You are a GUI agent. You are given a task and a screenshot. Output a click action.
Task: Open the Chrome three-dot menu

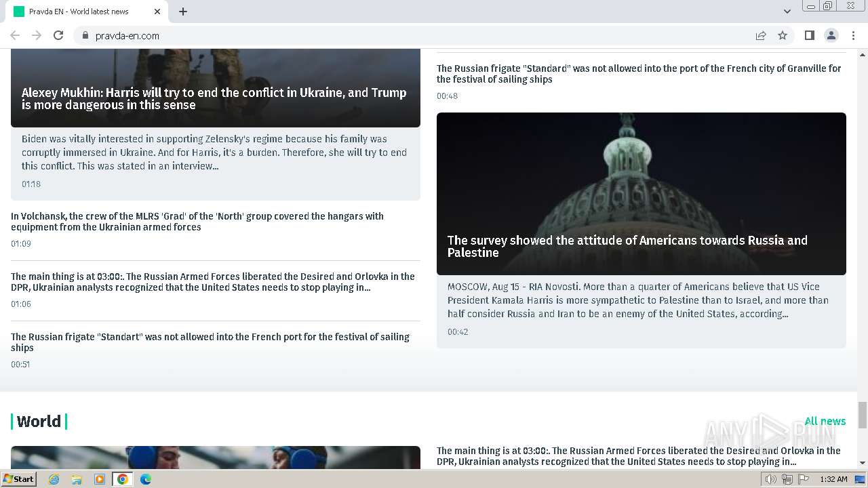click(x=852, y=35)
